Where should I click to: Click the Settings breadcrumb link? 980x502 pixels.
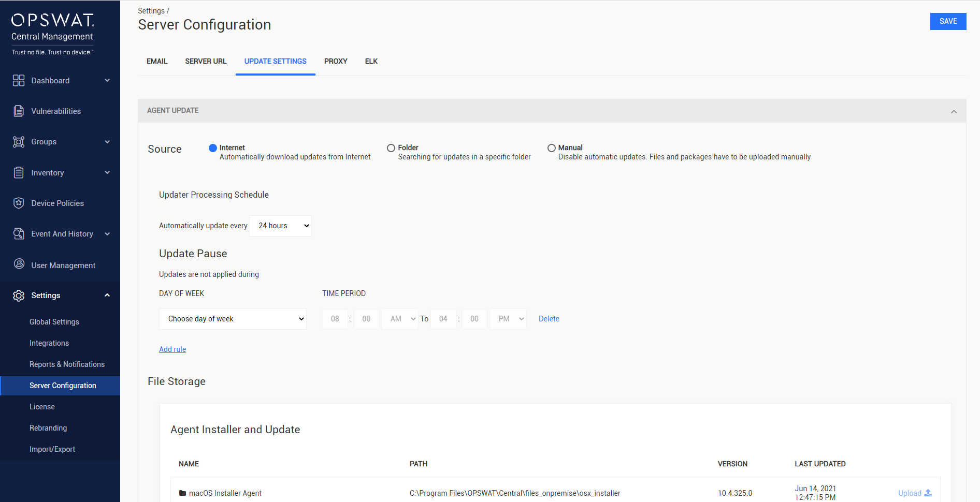point(151,11)
